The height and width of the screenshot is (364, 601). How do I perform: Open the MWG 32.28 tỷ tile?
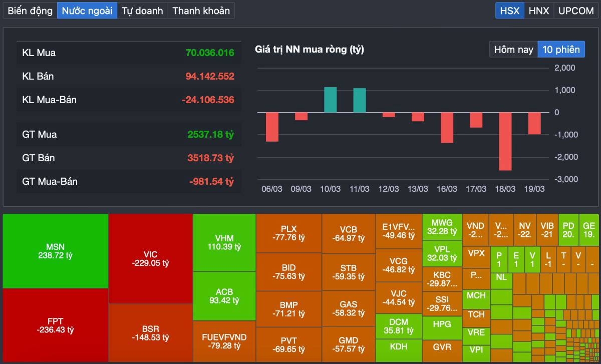point(442,227)
